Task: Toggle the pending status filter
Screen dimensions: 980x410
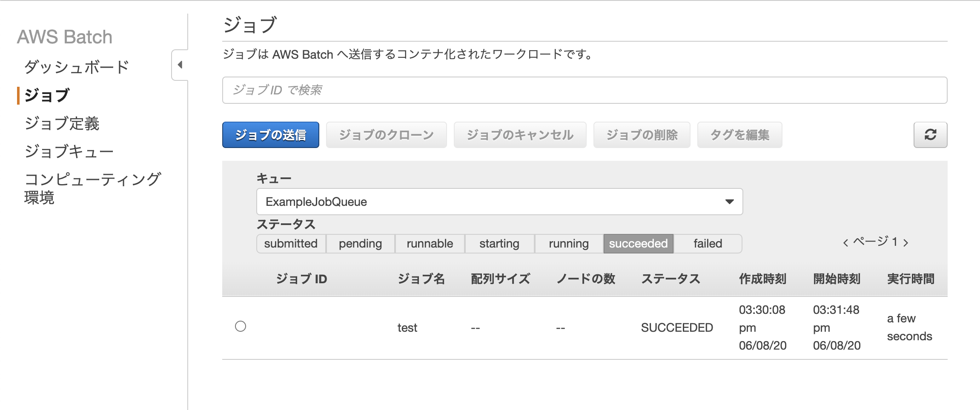Action: pos(360,243)
